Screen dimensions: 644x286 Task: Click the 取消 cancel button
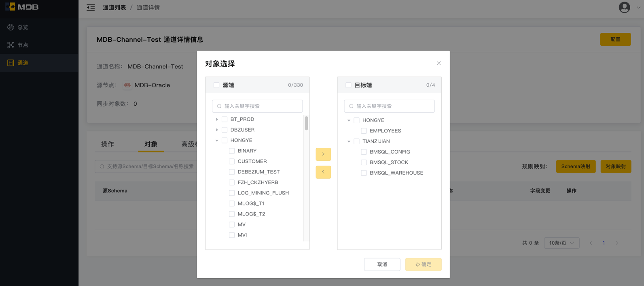[x=382, y=264]
